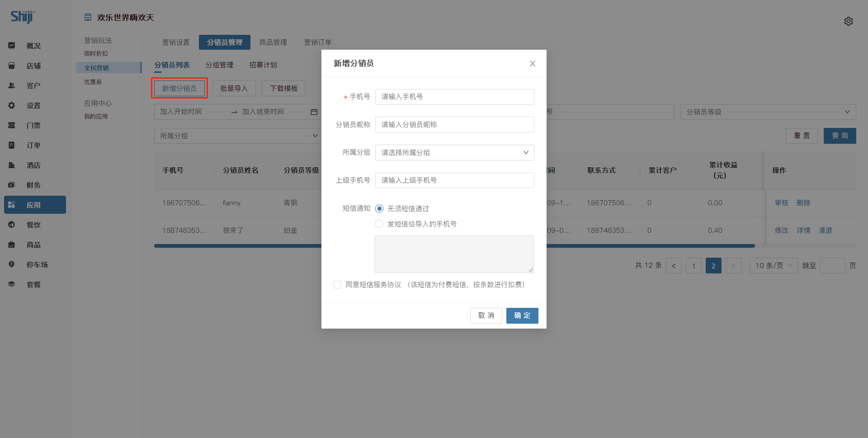
Task: Open the 所属分组 filter dropdown
Action: pos(238,136)
